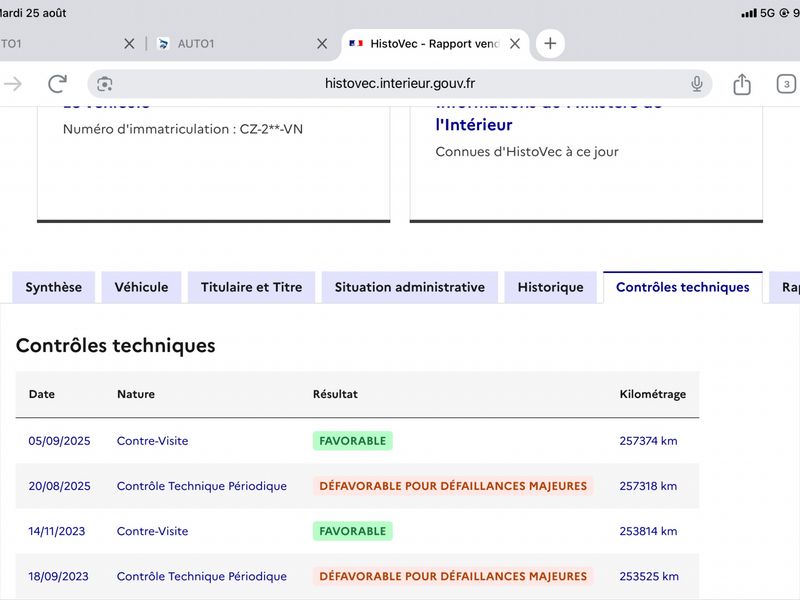This screenshot has height=600, width=800.
Task: Close the HistoVec tab
Action: [x=515, y=44]
